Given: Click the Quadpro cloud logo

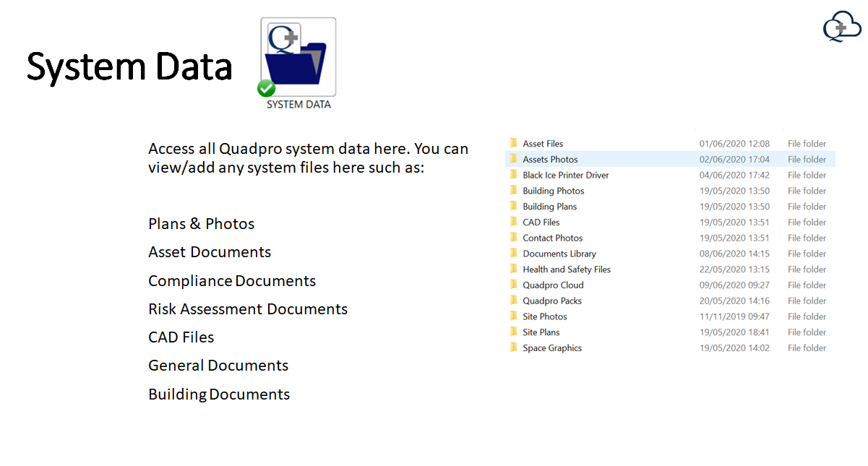Looking at the screenshot, I should pos(842,27).
